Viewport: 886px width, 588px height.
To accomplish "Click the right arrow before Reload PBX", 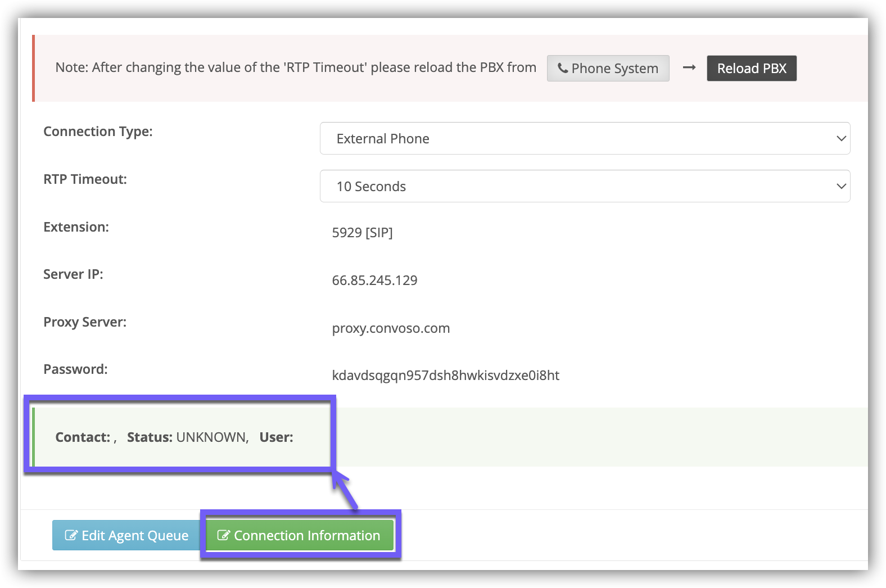I will [689, 68].
